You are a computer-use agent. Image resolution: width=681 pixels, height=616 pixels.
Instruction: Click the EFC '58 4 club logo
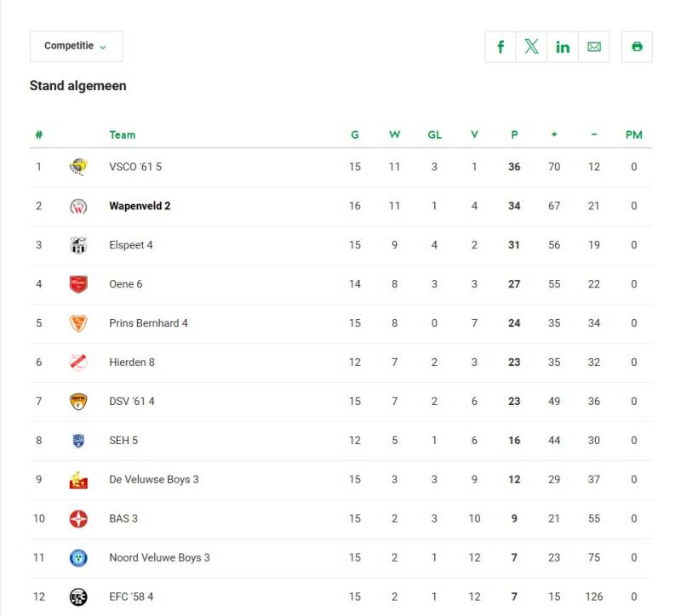click(x=78, y=597)
